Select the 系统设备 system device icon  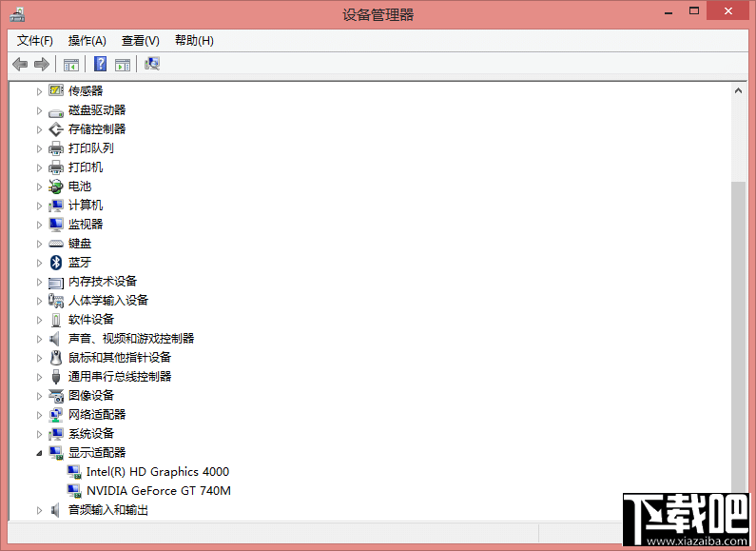click(x=56, y=434)
